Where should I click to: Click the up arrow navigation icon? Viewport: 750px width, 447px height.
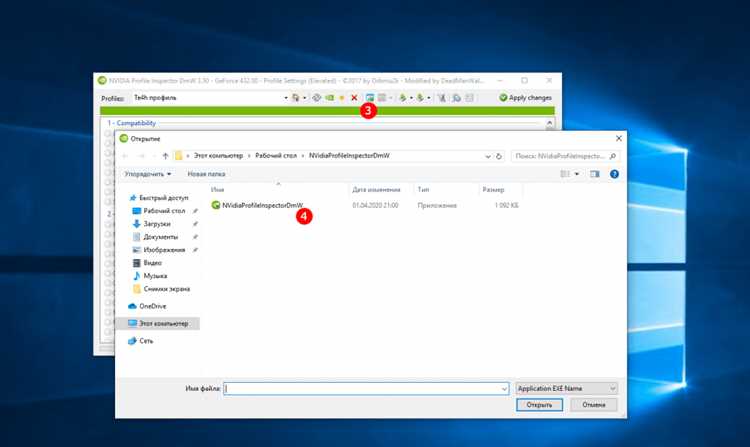(x=164, y=156)
